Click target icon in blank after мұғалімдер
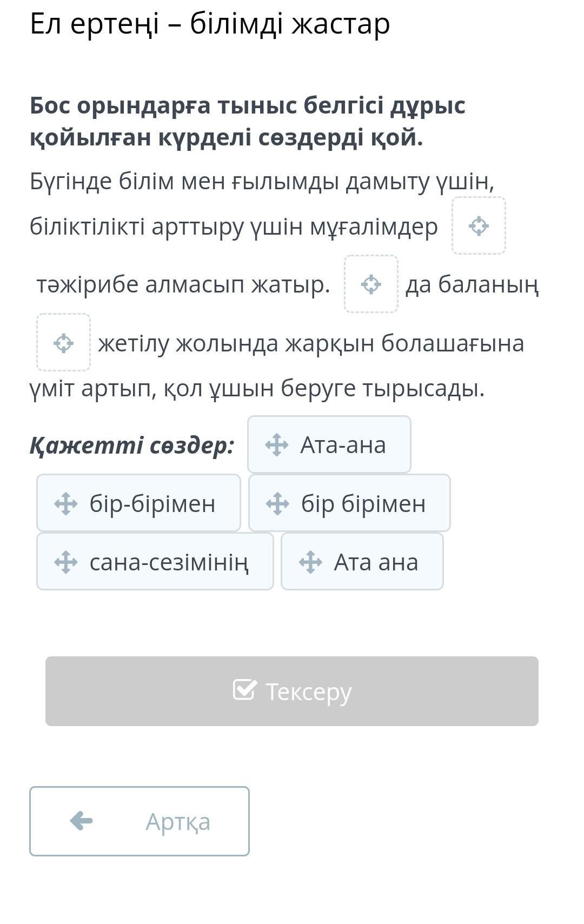 [x=479, y=225]
